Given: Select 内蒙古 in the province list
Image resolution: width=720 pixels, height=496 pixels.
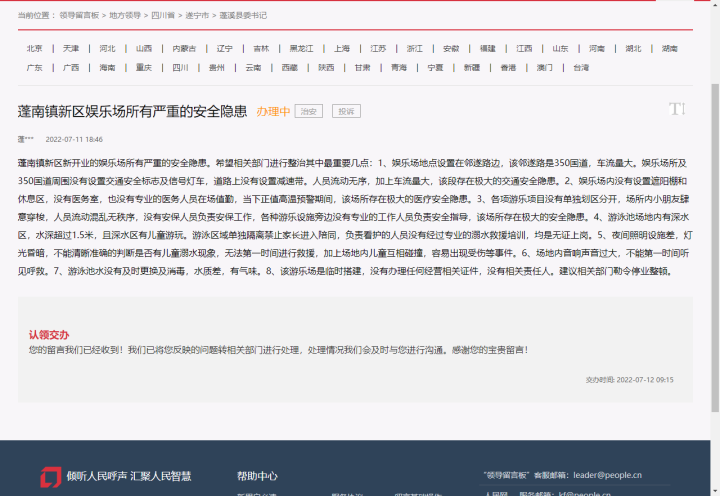Looking at the screenshot, I should tap(184, 48).
